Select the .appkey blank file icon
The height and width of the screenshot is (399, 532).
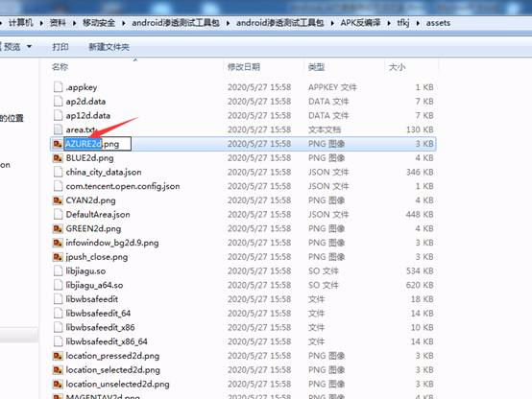pyautogui.click(x=58, y=87)
